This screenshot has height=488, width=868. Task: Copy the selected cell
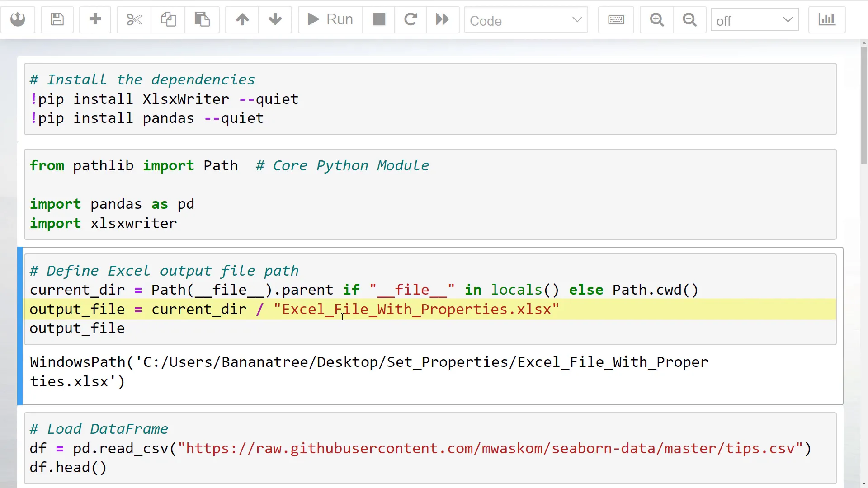(x=168, y=19)
